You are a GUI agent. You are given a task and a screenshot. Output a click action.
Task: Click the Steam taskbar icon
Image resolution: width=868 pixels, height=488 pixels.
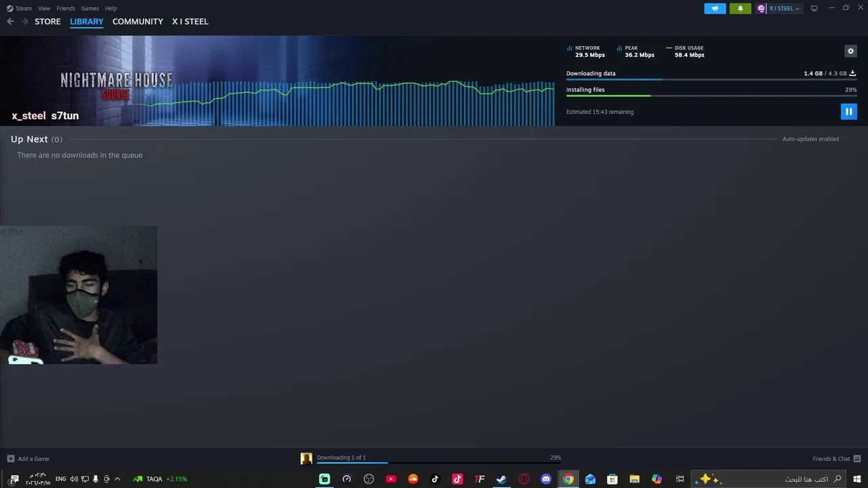coord(501,479)
